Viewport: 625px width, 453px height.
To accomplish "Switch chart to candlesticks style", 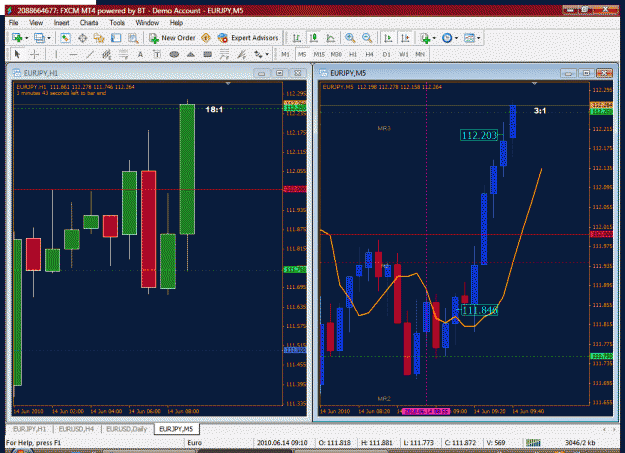I will 314,38.
